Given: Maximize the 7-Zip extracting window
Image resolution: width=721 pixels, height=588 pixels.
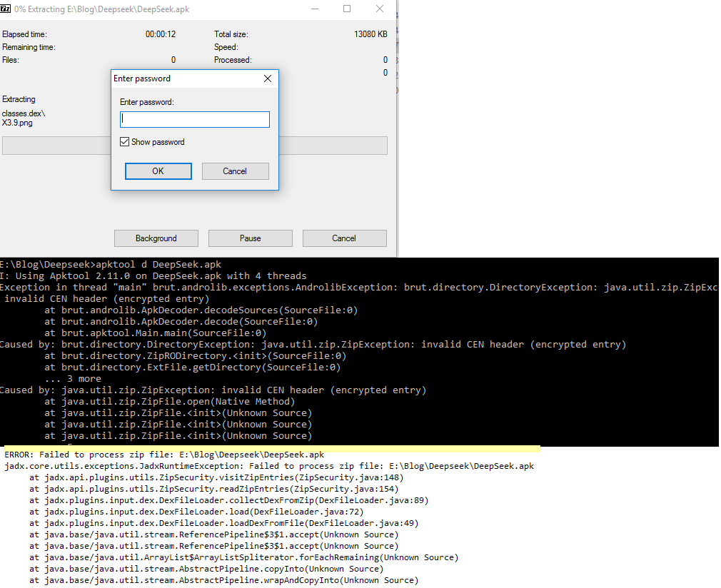Looking at the screenshot, I should 347,9.
